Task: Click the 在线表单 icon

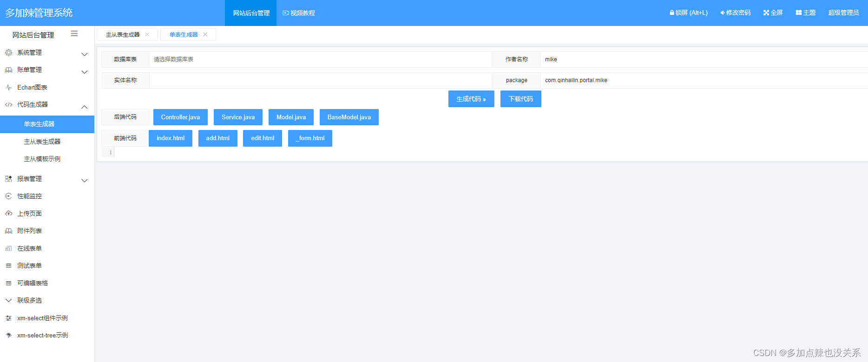Action: [8, 248]
